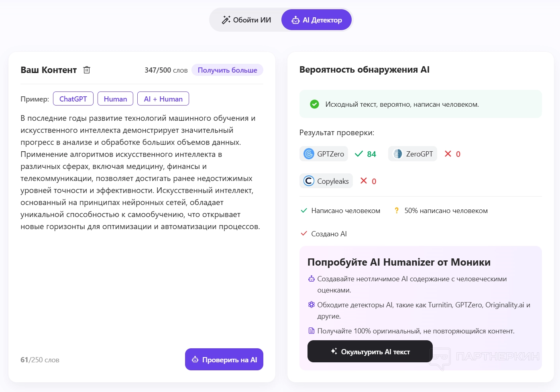Viewport: 560px width, 392px height.
Task: Click the robot icon in AI Детектор tab
Action: click(x=295, y=20)
